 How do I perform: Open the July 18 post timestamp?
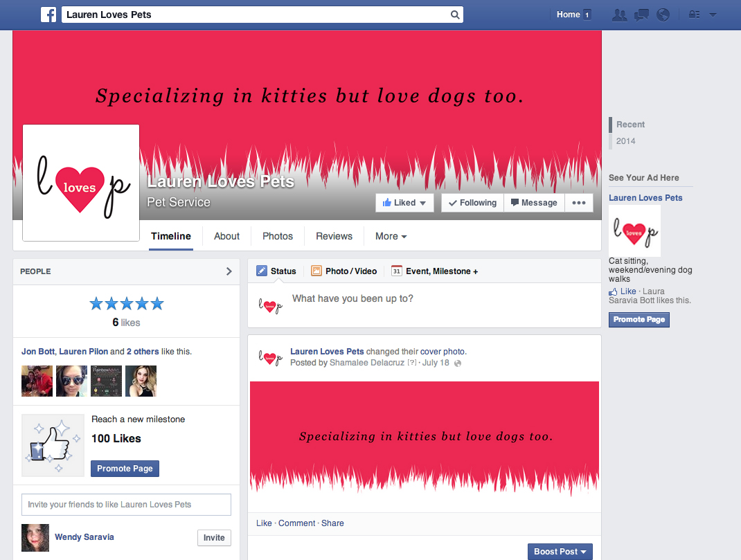pyautogui.click(x=435, y=363)
